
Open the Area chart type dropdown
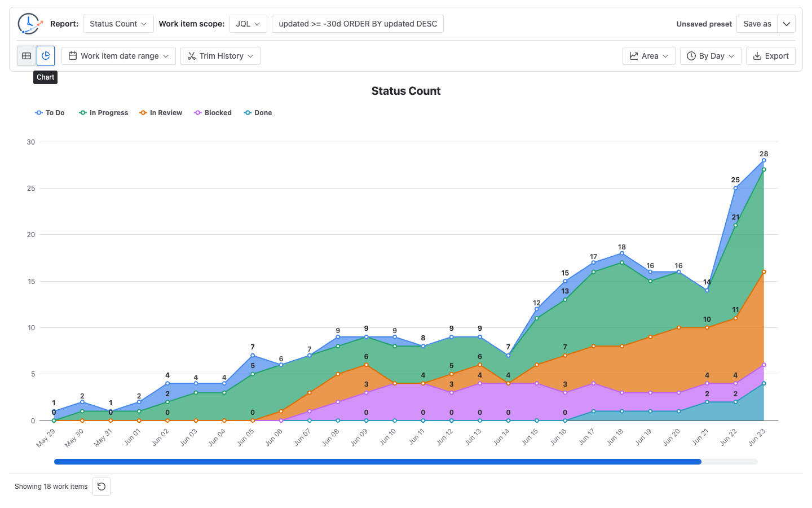(649, 56)
